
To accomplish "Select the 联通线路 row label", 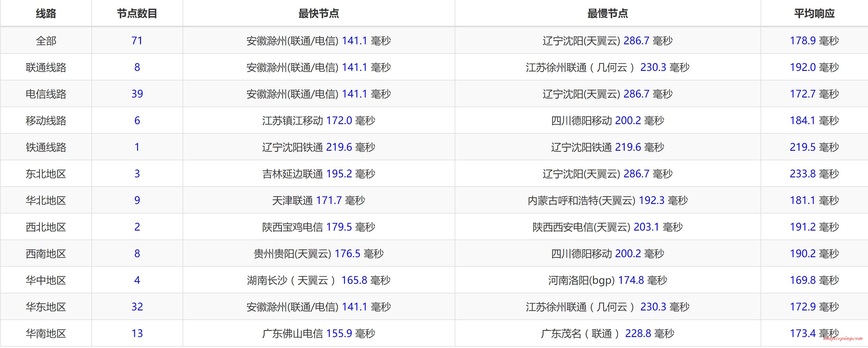I will [46, 67].
